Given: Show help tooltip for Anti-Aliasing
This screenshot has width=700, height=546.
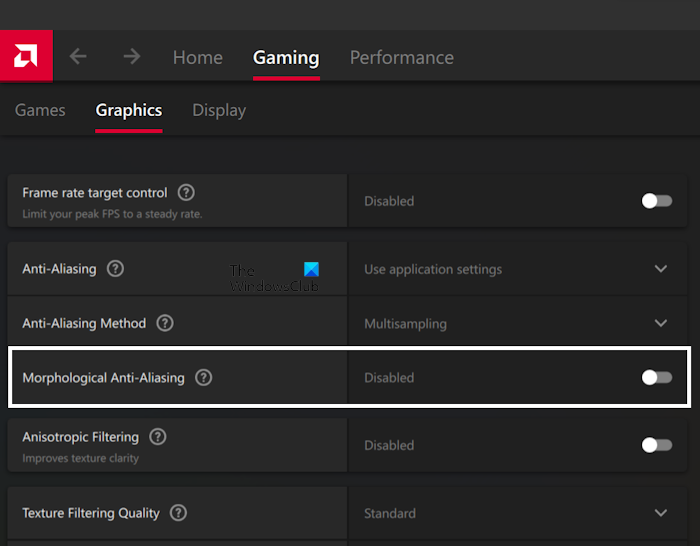Looking at the screenshot, I should (x=116, y=269).
